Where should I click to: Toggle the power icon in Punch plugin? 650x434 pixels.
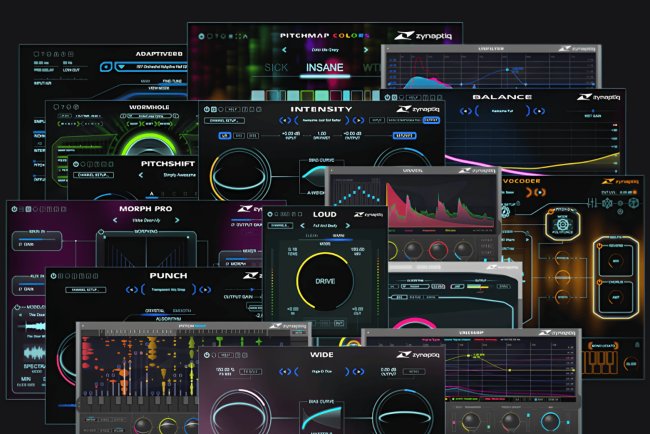[x=53, y=276]
